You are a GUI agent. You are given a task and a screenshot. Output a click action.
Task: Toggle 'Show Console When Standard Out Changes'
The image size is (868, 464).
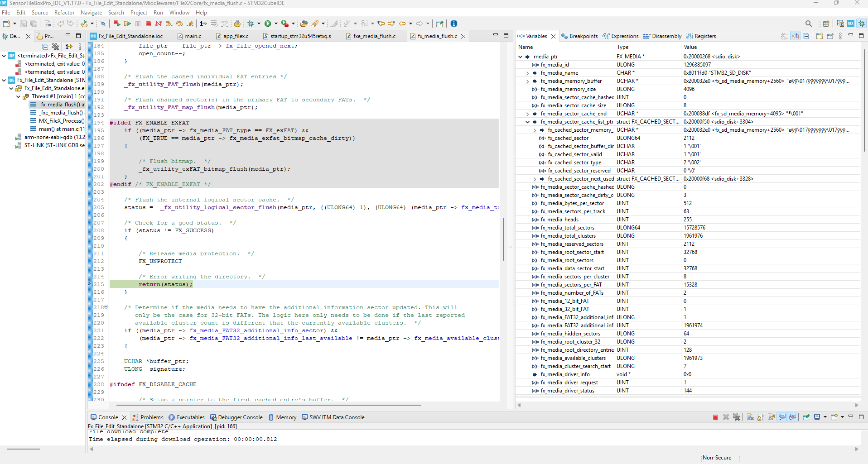pos(782,417)
